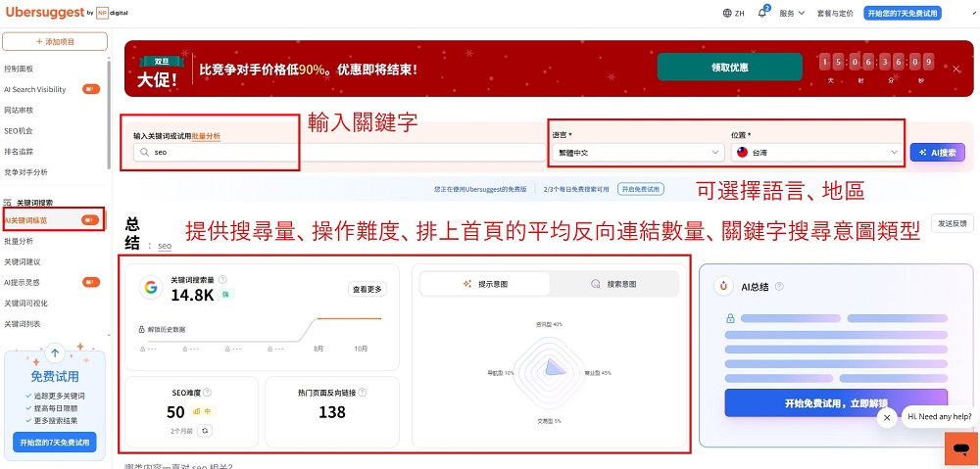Click the 商业型 45% radar label
This screenshot has width=980, height=469.
point(598,373)
